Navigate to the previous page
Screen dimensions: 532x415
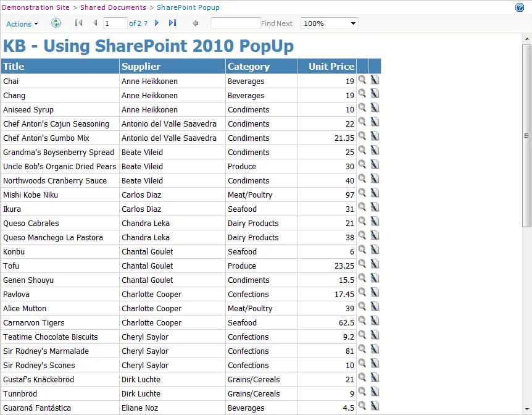click(94, 23)
